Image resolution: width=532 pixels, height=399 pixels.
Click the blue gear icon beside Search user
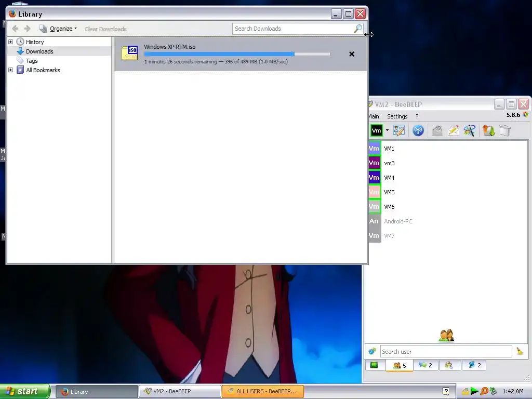(372, 351)
